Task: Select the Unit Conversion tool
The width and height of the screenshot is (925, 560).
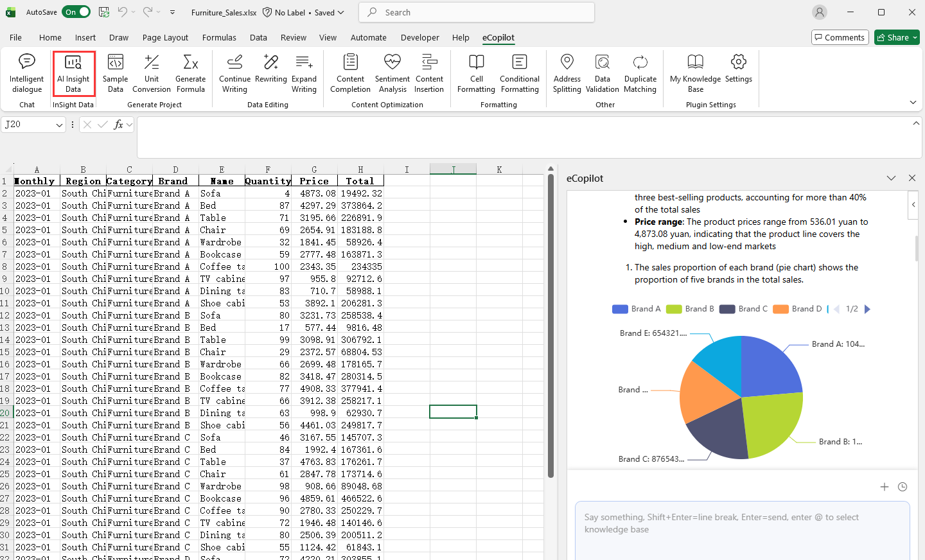Action: click(x=152, y=73)
